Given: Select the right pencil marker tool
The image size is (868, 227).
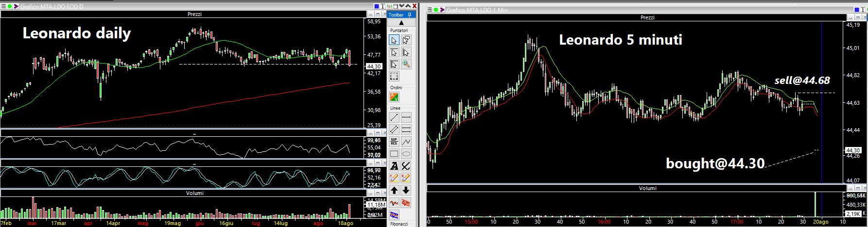Looking at the screenshot, I should pyautogui.click(x=406, y=178).
